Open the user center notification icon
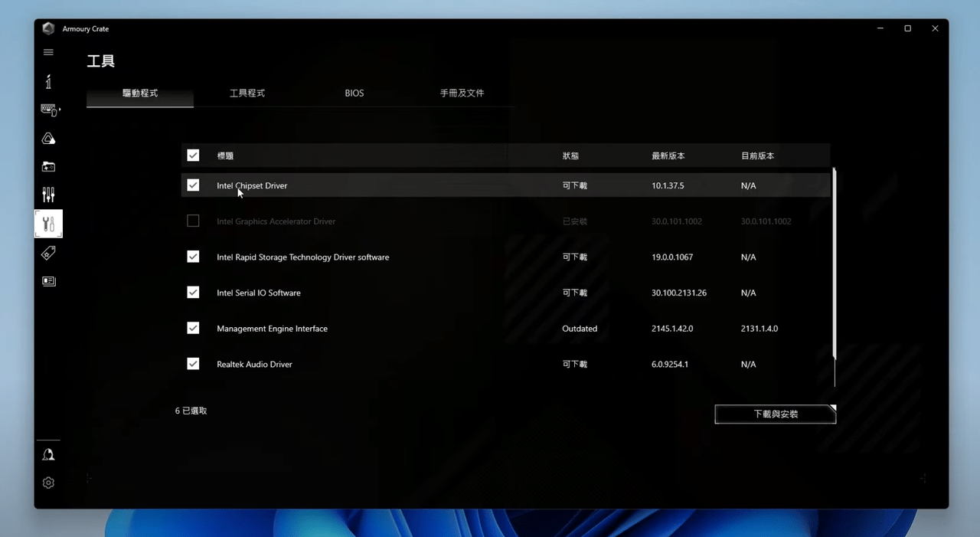The height and width of the screenshot is (537, 980). 48,455
